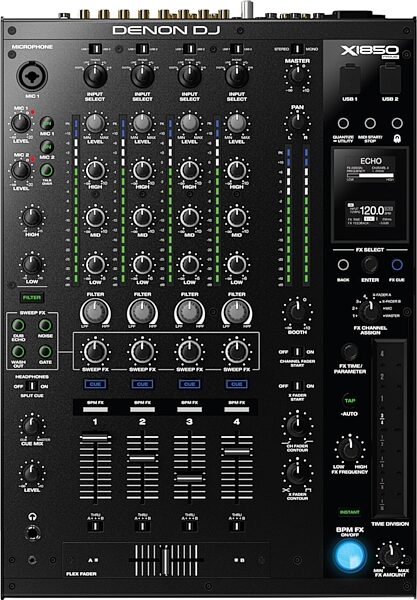The width and height of the screenshot is (417, 600).
Task: Click the FX Amount Min/Max knob
Action: [390, 556]
